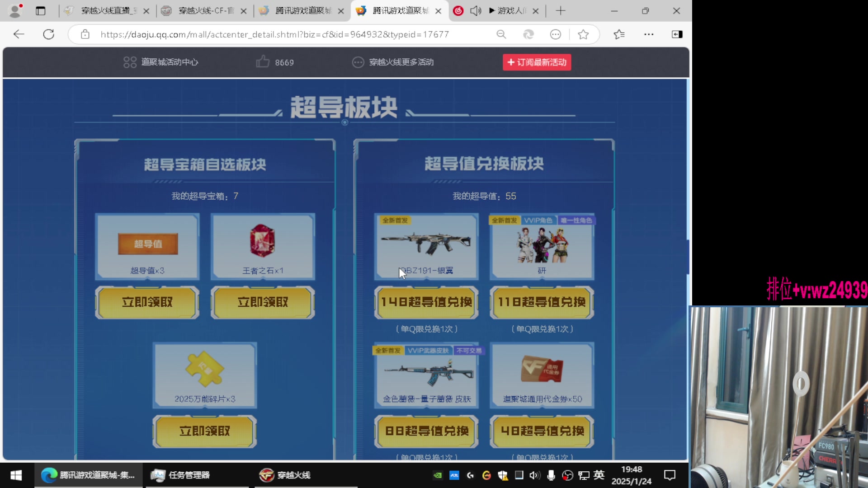This screenshot has height=488, width=868.
Task: Mute the 游戏人生 tab audio icon
Action: (x=475, y=11)
